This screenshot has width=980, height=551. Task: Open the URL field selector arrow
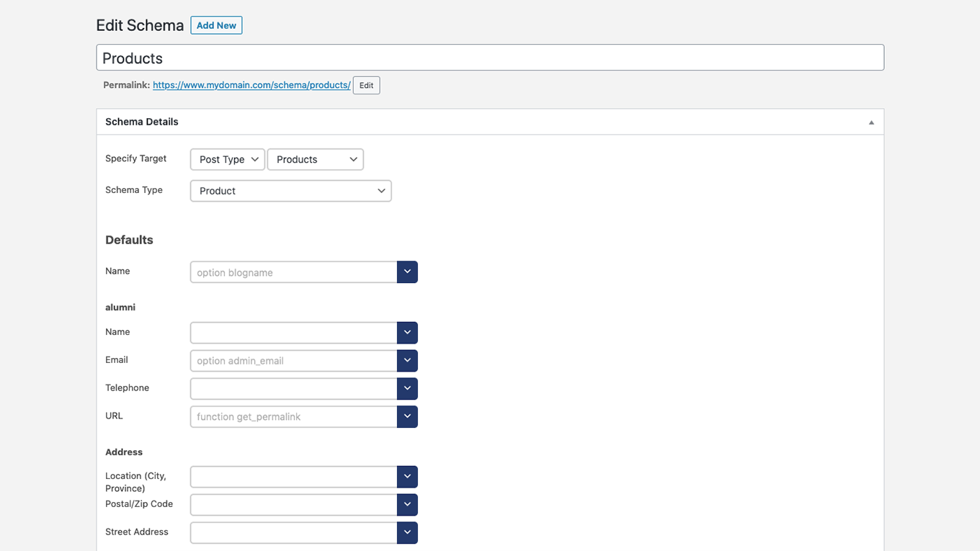(x=407, y=416)
